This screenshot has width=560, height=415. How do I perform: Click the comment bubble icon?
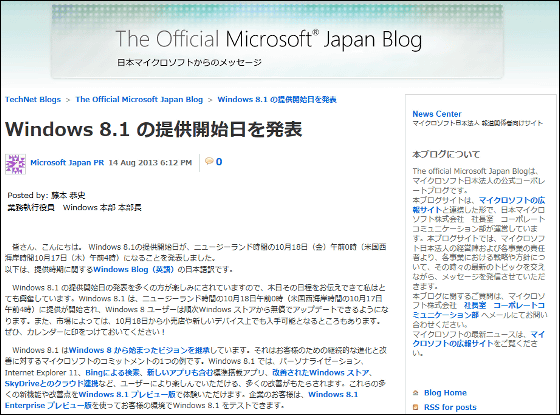209,161
